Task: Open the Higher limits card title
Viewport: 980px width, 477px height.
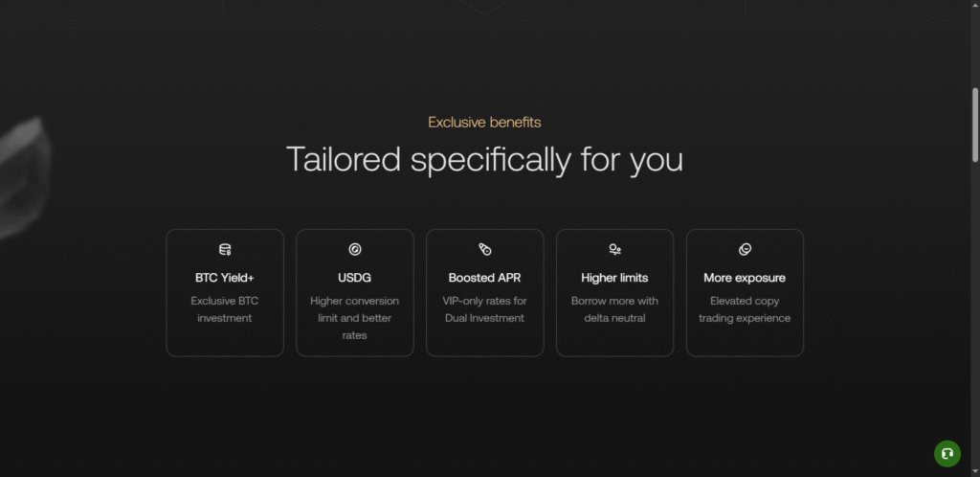Action: [614, 278]
